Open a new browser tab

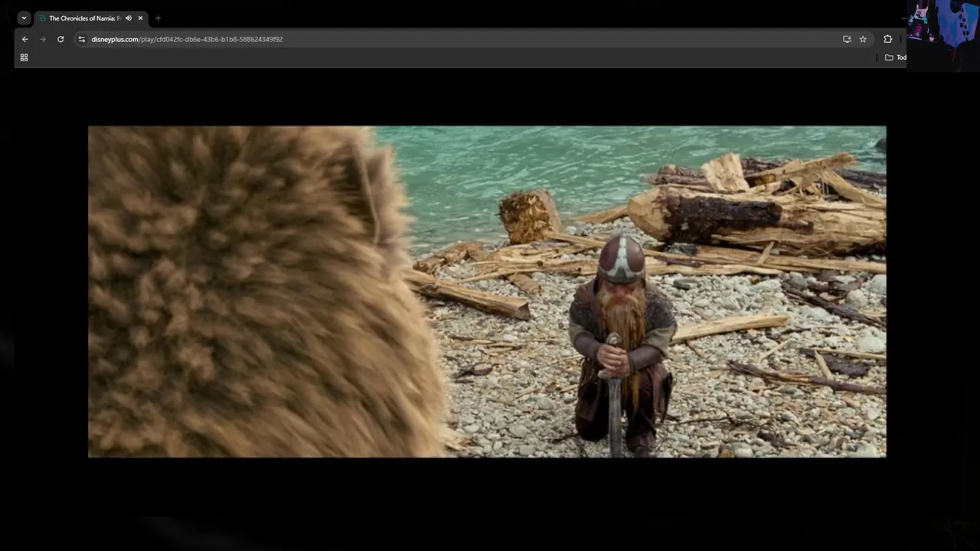point(158,18)
